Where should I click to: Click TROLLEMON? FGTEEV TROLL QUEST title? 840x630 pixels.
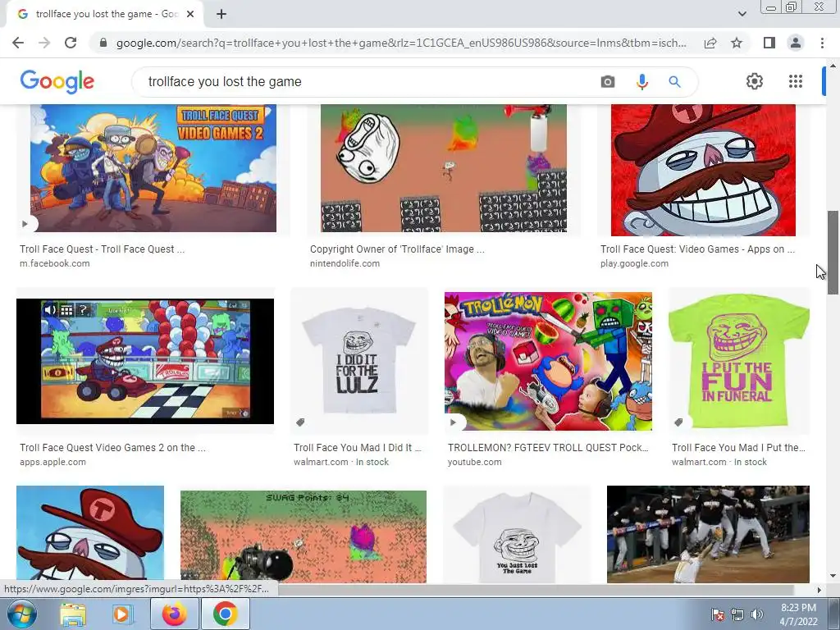click(x=548, y=448)
